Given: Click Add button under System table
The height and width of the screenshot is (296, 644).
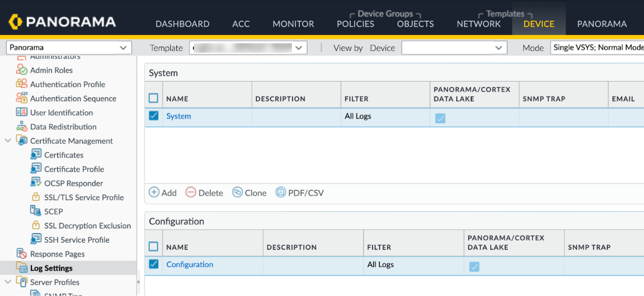Looking at the screenshot, I should 163,193.
